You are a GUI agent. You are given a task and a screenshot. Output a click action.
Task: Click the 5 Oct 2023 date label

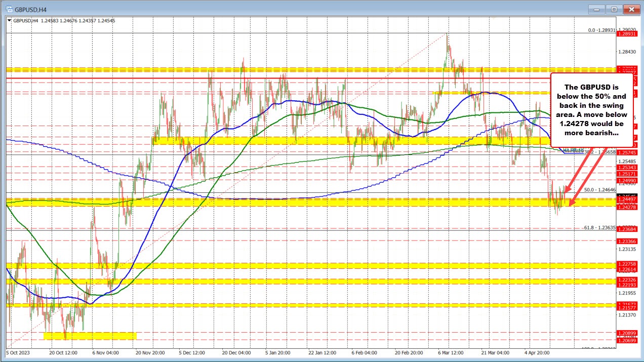(19, 352)
